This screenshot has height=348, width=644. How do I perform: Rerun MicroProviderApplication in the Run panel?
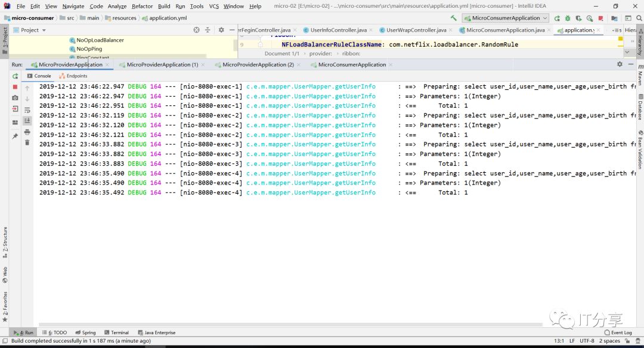click(x=15, y=76)
